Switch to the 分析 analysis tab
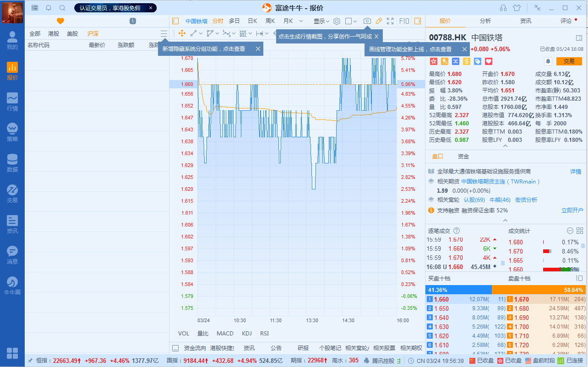588x367 pixels. 485,21
